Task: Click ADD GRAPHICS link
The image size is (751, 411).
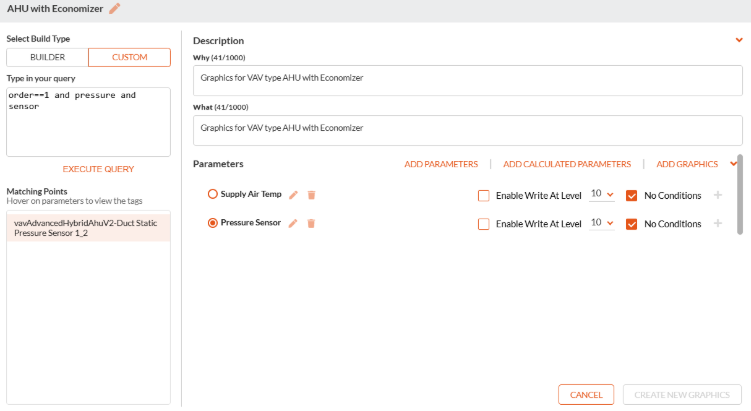Action: pyautogui.click(x=687, y=164)
